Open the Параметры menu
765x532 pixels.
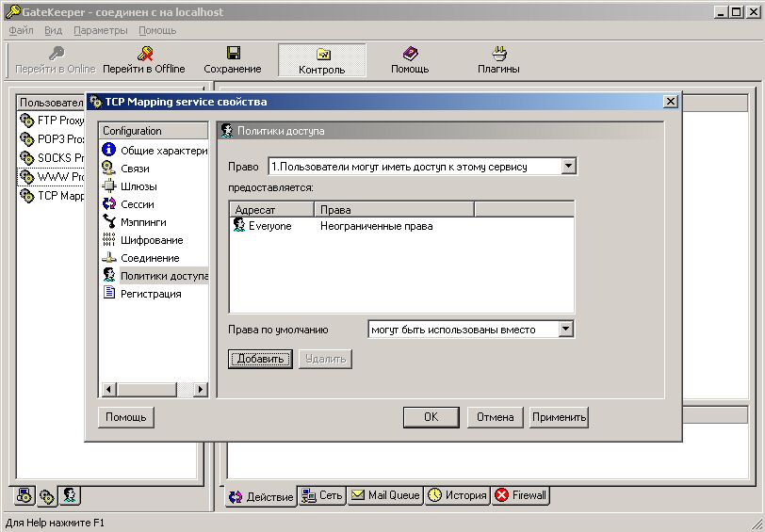coord(101,30)
